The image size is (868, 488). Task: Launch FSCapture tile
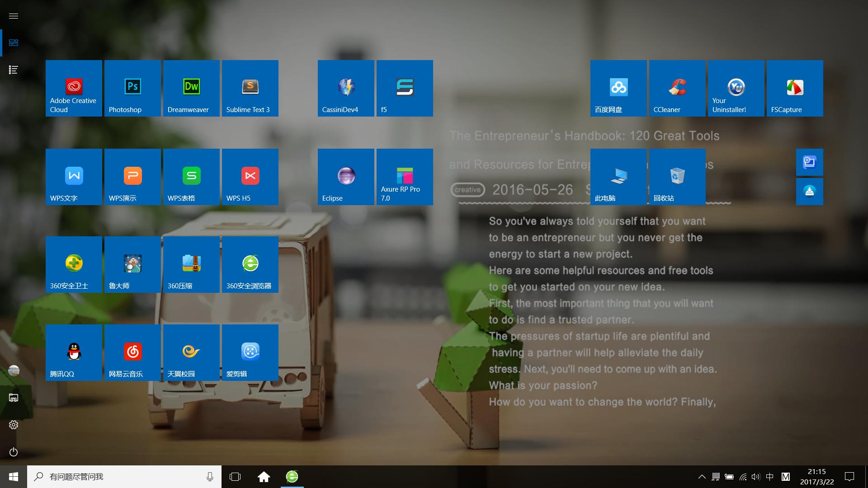click(795, 88)
